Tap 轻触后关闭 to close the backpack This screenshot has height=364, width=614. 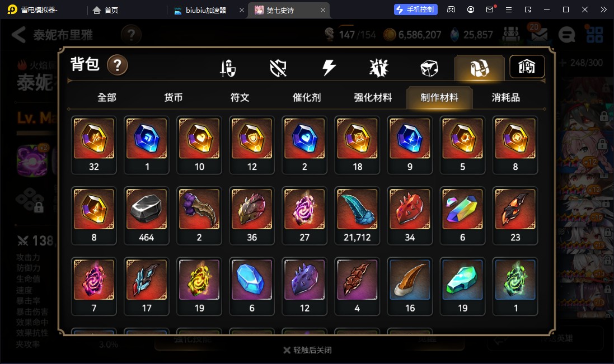tap(308, 350)
